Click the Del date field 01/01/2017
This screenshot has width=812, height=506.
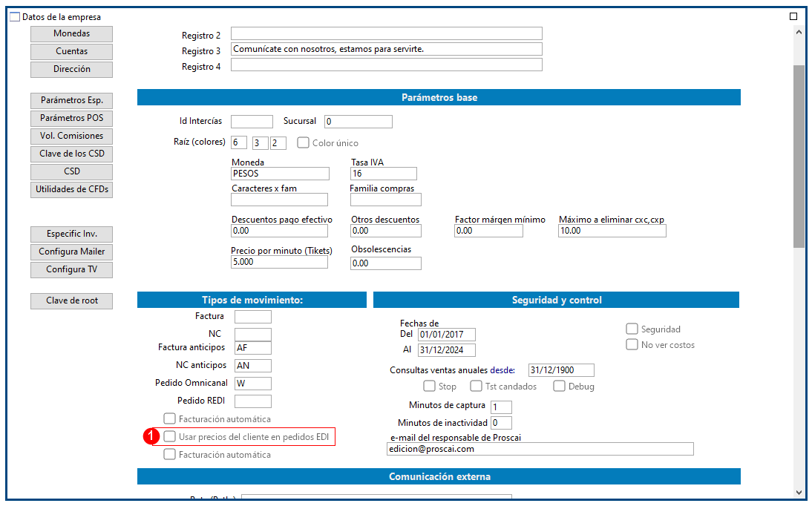pos(446,335)
